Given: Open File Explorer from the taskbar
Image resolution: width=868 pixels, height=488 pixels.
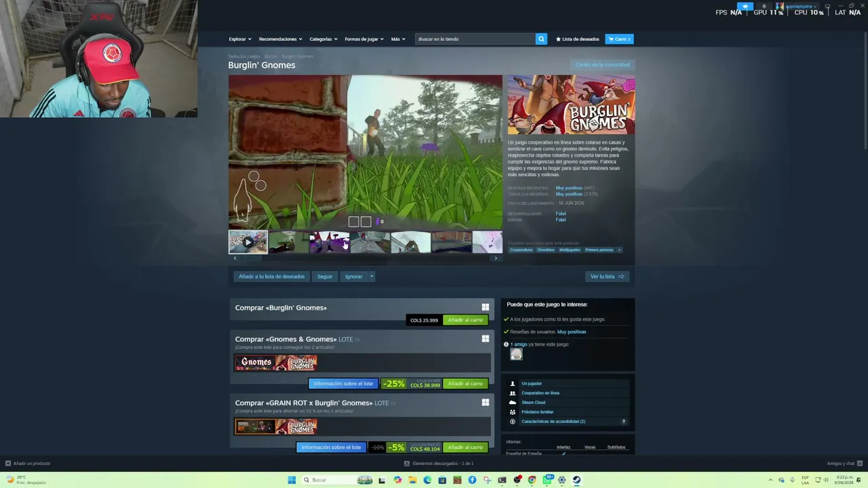Looking at the screenshot, I should (412, 480).
